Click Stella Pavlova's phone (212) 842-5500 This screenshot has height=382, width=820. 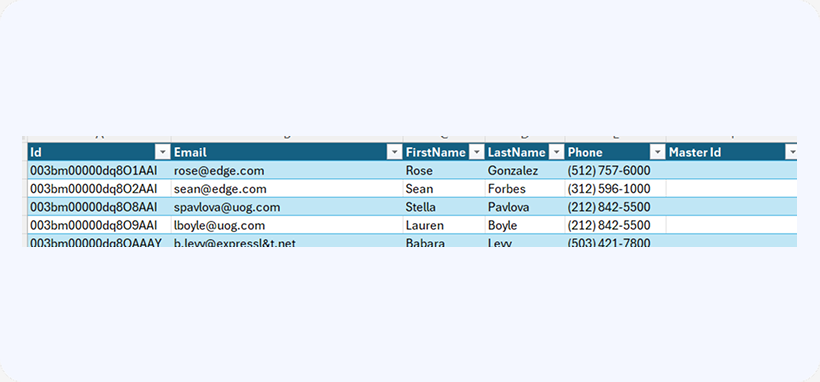point(615,207)
